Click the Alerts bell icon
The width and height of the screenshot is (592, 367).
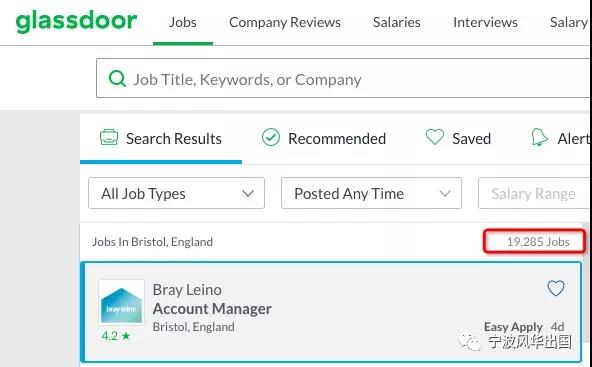tap(539, 137)
